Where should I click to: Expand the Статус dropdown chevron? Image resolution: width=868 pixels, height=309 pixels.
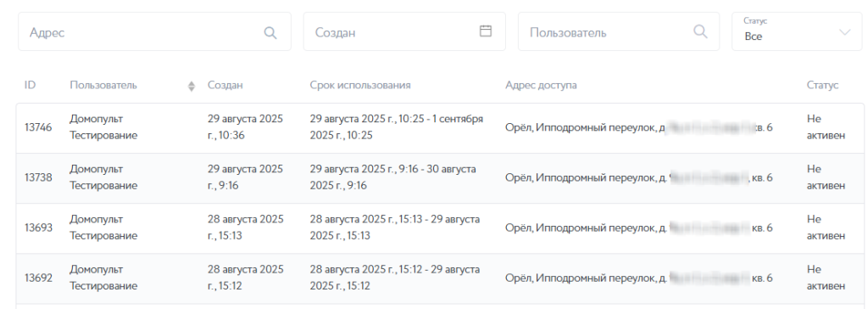point(845,32)
